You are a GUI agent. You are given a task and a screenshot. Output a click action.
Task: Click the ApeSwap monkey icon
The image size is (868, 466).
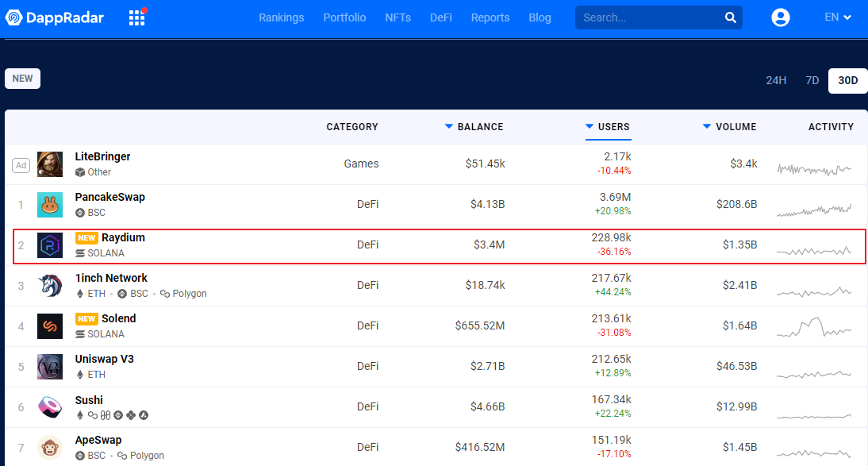(50, 447)
